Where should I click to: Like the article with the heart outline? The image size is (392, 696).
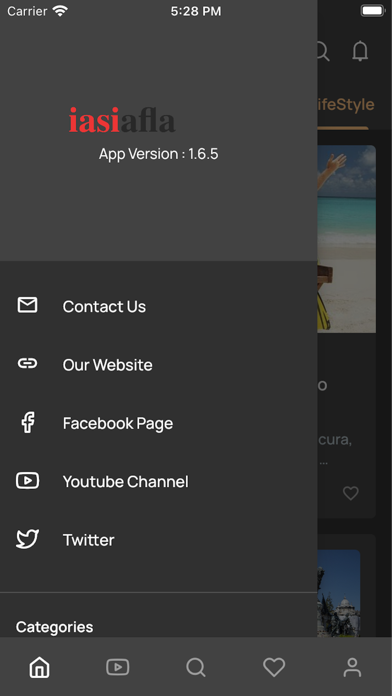point(351,493)
